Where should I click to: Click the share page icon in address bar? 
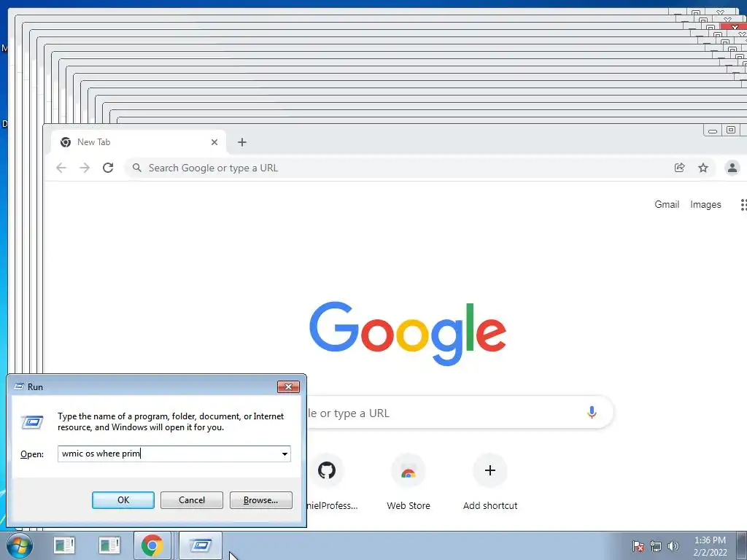click(x=680, y=168)
